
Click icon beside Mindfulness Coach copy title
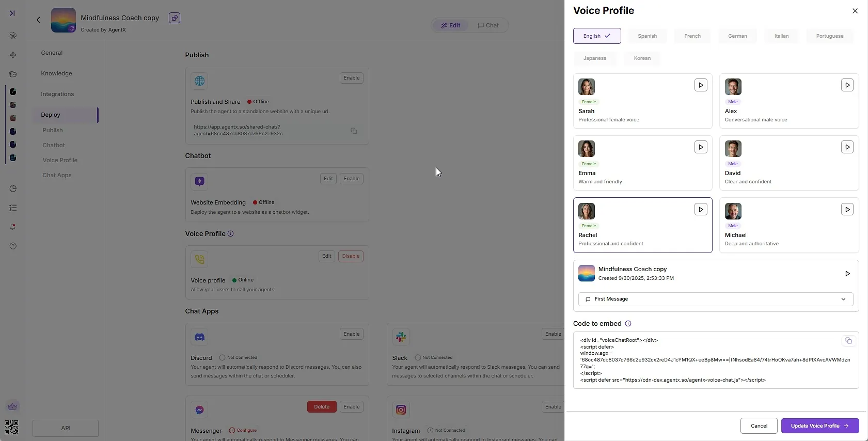coord(175,18)
